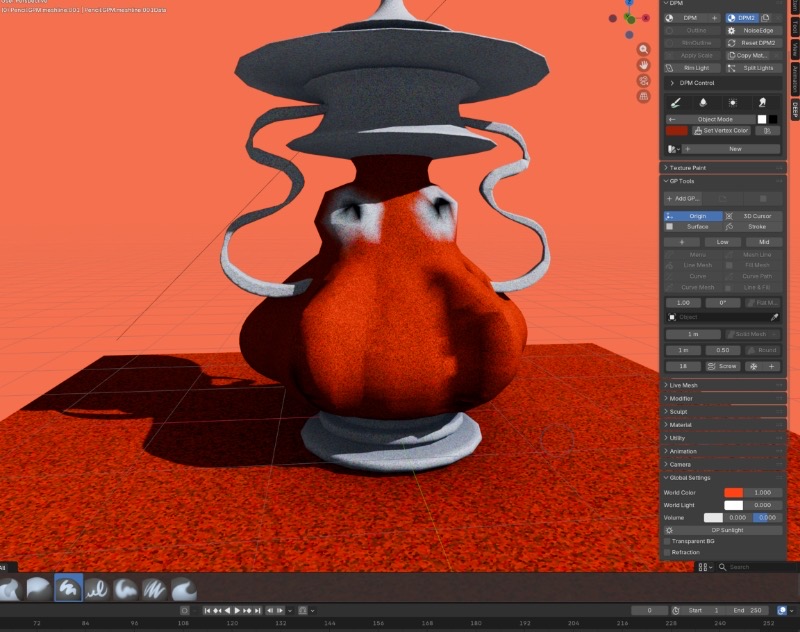Enable the Refraction checkbox

coord(667,552)
